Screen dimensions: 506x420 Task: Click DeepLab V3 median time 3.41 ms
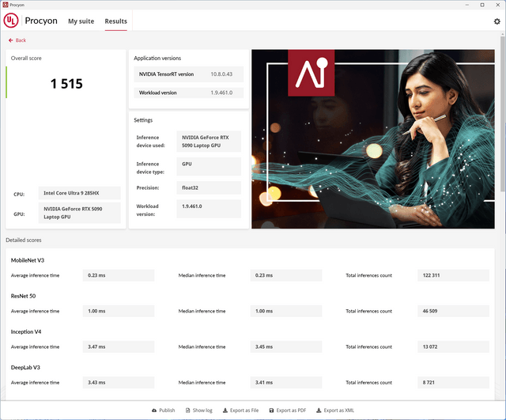286,383
